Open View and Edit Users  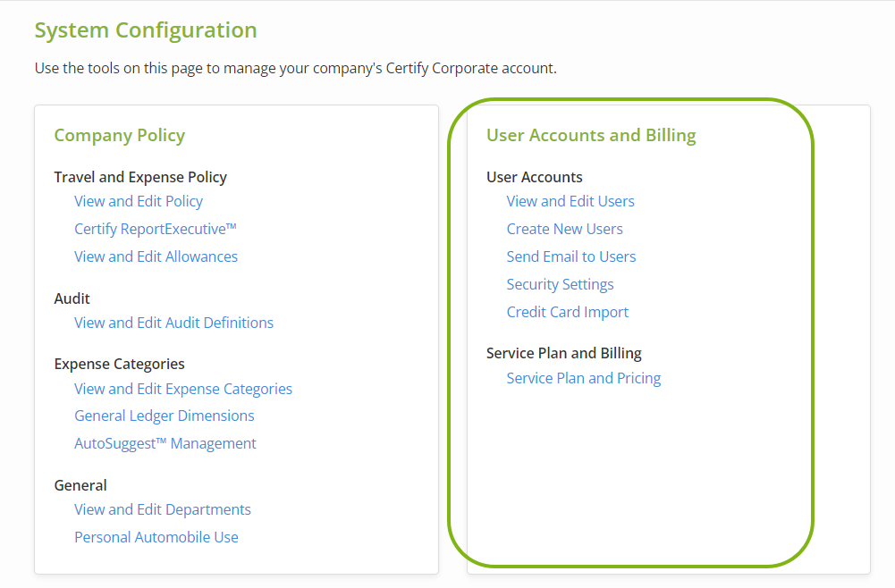pos(570,201)
